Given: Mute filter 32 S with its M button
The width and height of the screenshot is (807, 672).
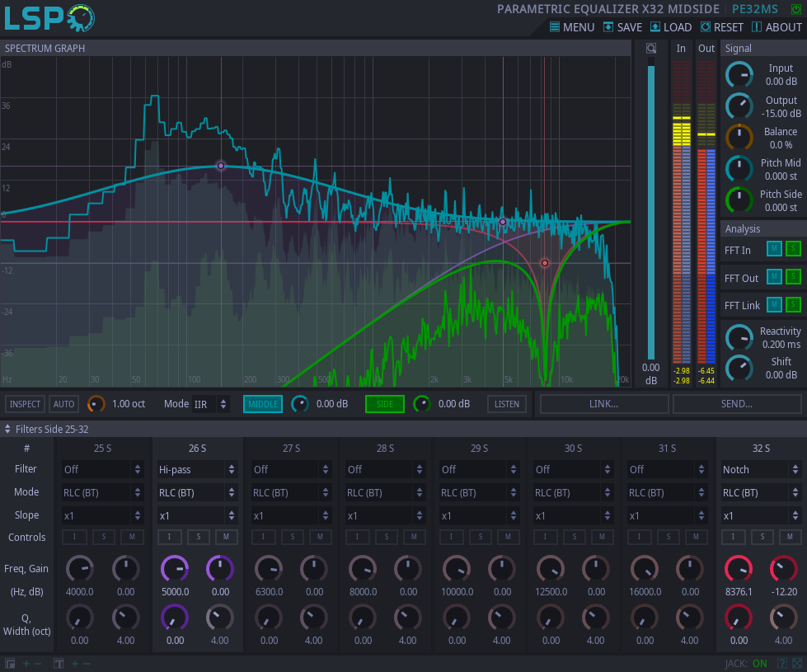Looking at the screenshot, I should [x=790, y=537].
